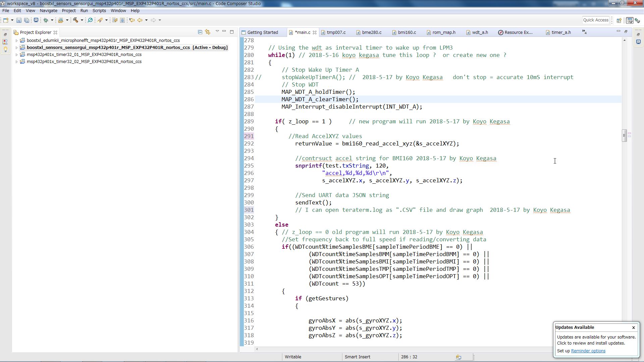The width and height of the screenshot is (644, 362).
Task: Open the Build hammer dropdown arrow
Action: point(82,20)
